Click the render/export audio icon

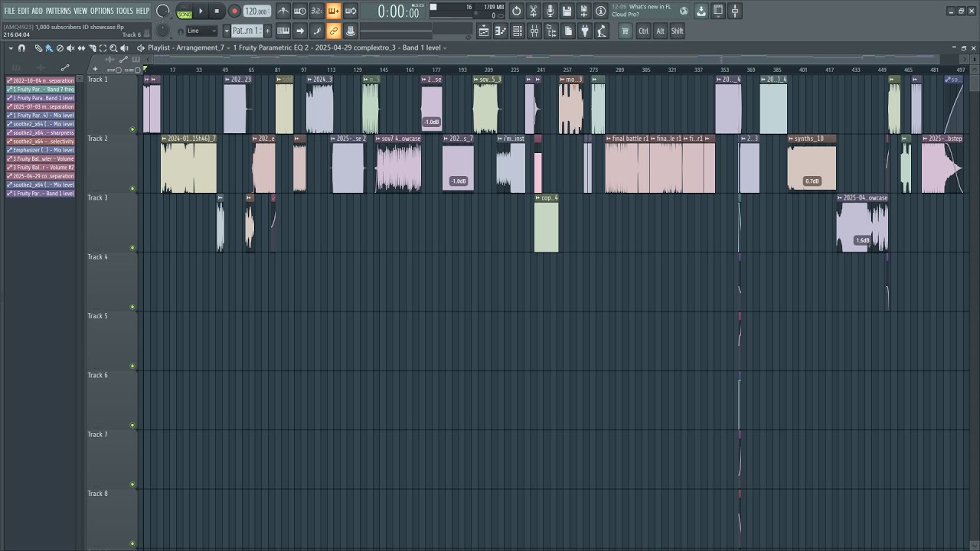pyautogui.click(x=584, y=11)
